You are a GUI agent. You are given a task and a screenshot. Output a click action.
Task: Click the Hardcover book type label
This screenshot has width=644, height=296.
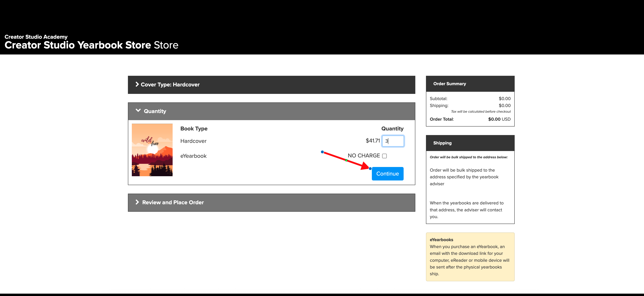(x=193, y=141)
